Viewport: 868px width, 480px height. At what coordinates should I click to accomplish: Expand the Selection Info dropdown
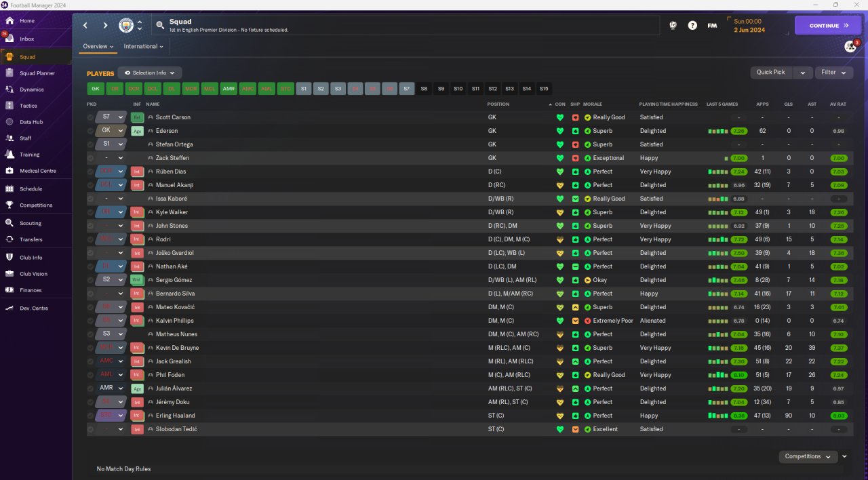point(149,73)
